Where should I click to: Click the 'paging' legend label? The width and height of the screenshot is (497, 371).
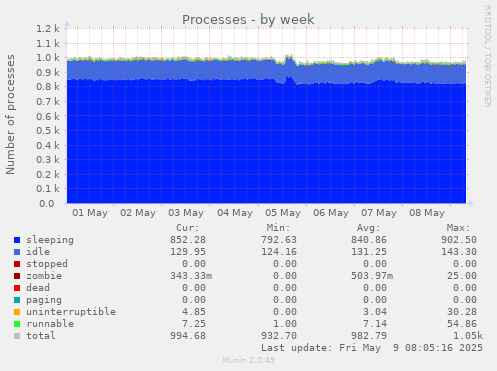coord(44,300)
